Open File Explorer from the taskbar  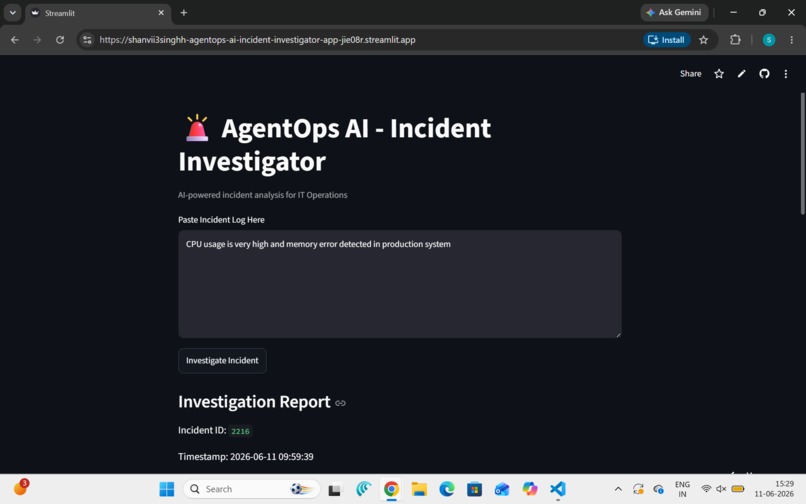pos(419,489)
